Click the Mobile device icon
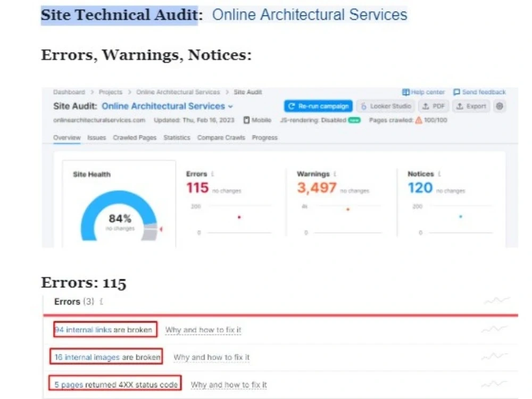Viewport: 532px width, 399px height. [247, 120]
